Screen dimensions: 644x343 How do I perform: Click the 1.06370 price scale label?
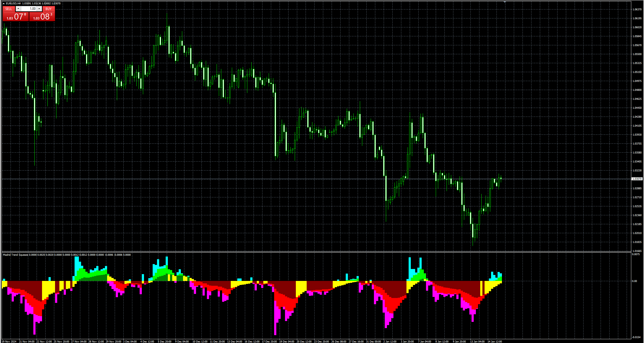click(x=637, y=9)
